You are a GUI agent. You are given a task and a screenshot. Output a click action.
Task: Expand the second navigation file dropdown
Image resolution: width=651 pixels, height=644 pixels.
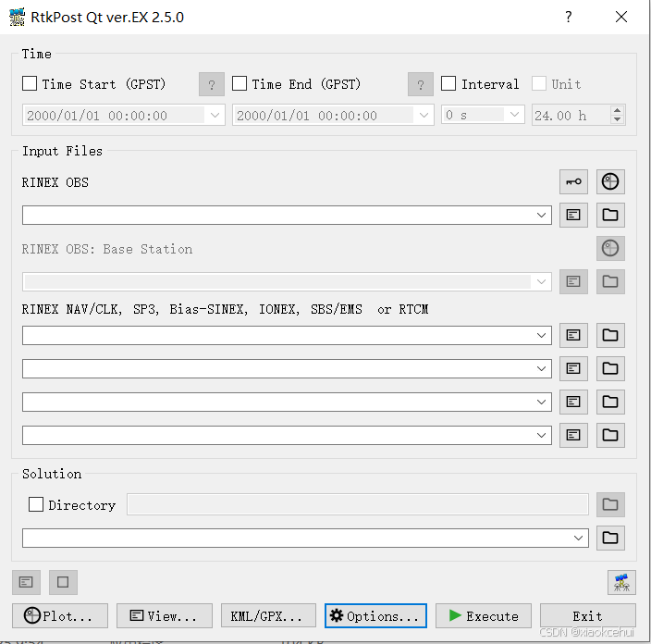click(x=541, y=368)
